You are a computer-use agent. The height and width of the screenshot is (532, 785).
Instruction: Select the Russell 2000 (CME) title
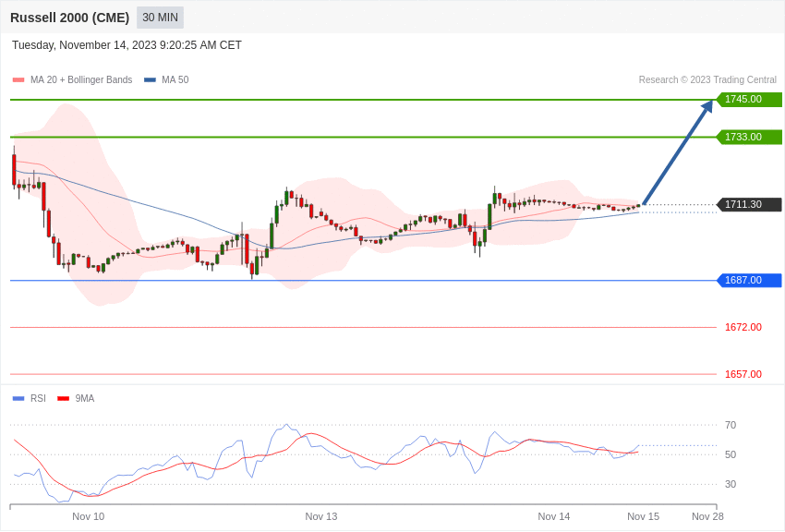click(69, 18)
